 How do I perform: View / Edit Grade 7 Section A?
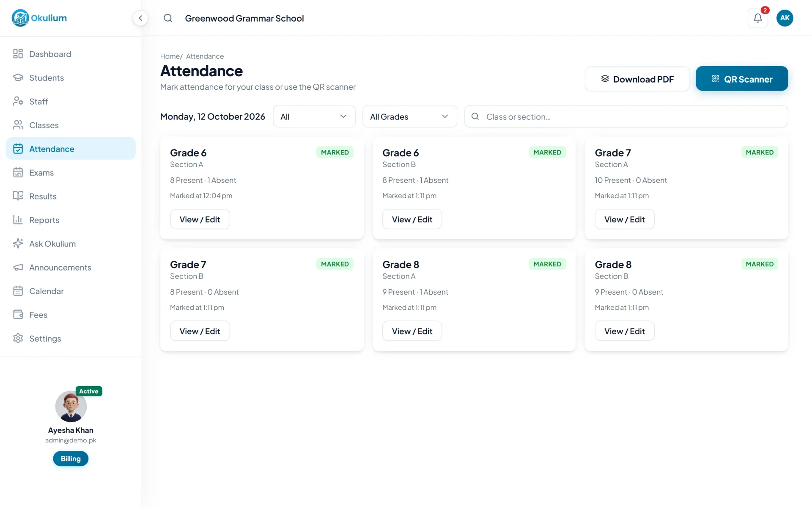coord(624,219)
